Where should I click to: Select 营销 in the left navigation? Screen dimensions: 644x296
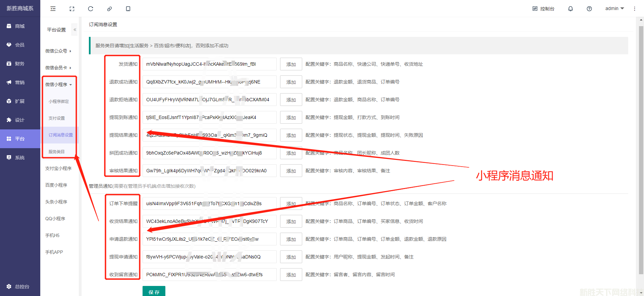[20, 82]
